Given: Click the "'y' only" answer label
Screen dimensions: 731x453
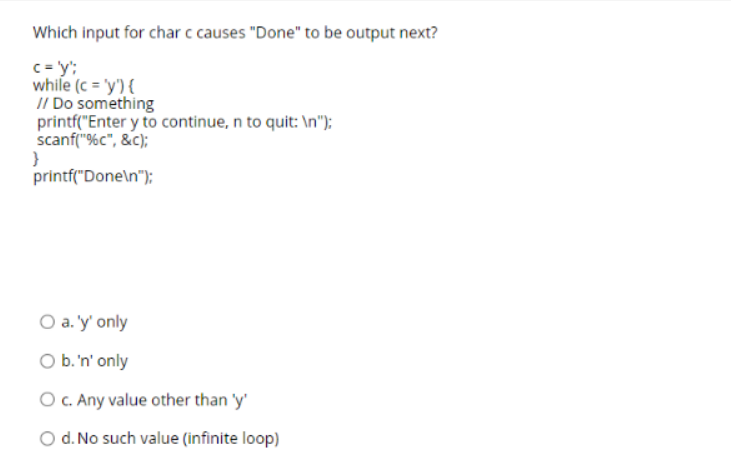Looking at the screenshot, I should point(102,322).
